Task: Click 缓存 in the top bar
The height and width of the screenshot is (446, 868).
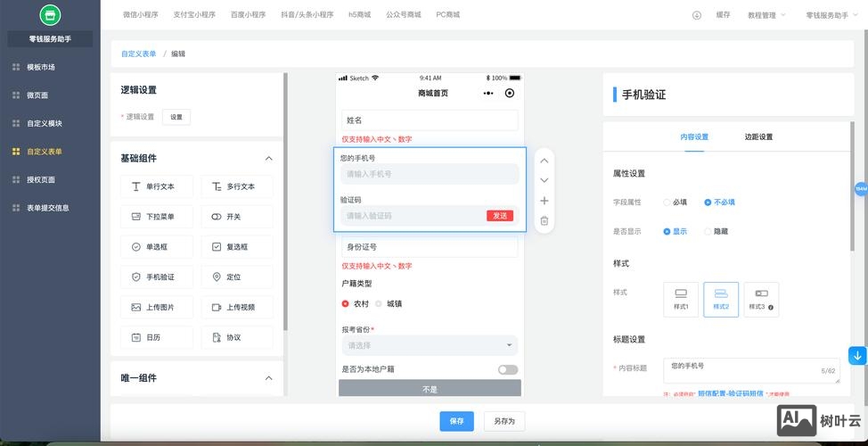Action: pos(723,15)
